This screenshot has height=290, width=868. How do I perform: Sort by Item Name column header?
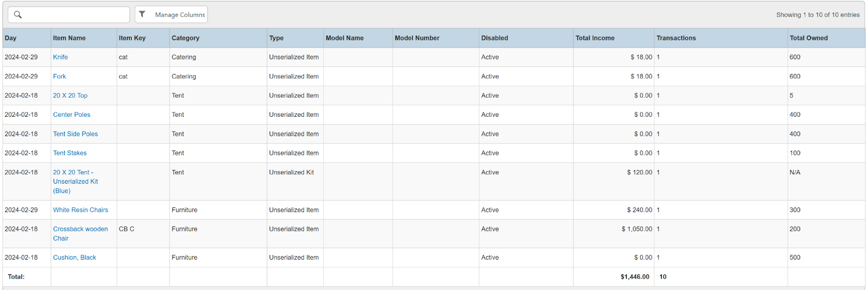(69, 38)
